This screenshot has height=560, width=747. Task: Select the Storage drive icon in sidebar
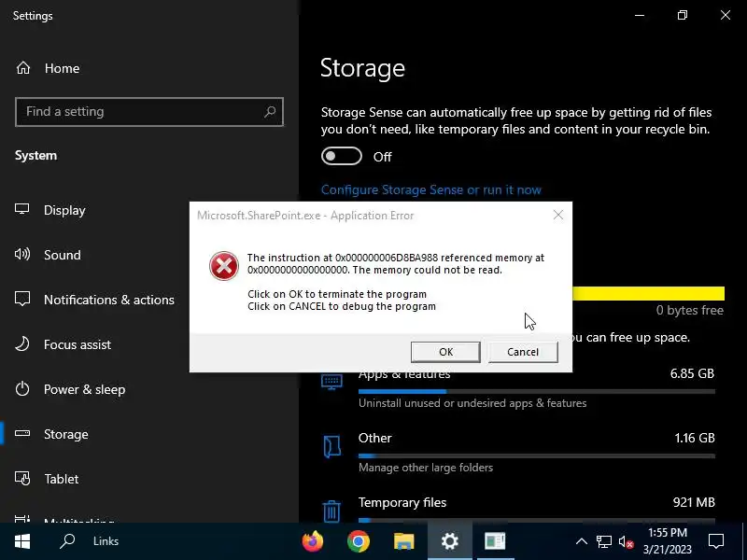(x=21, y=433)
